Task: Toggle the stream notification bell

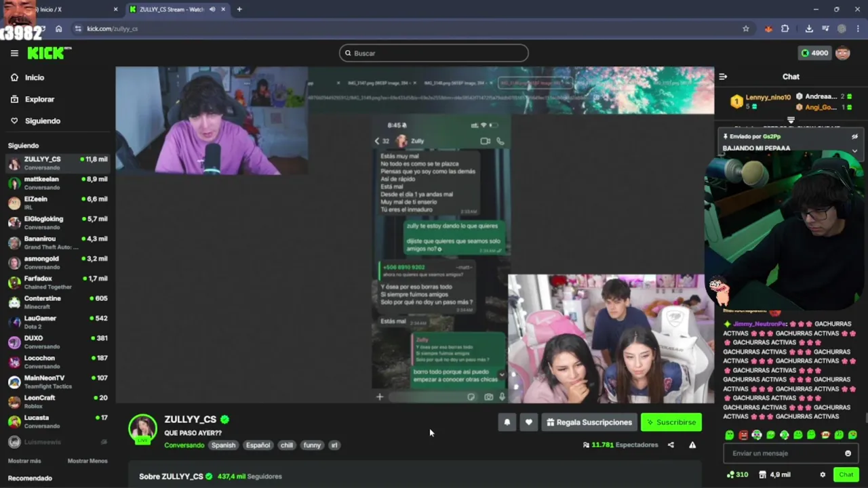Action: (507, 422)
